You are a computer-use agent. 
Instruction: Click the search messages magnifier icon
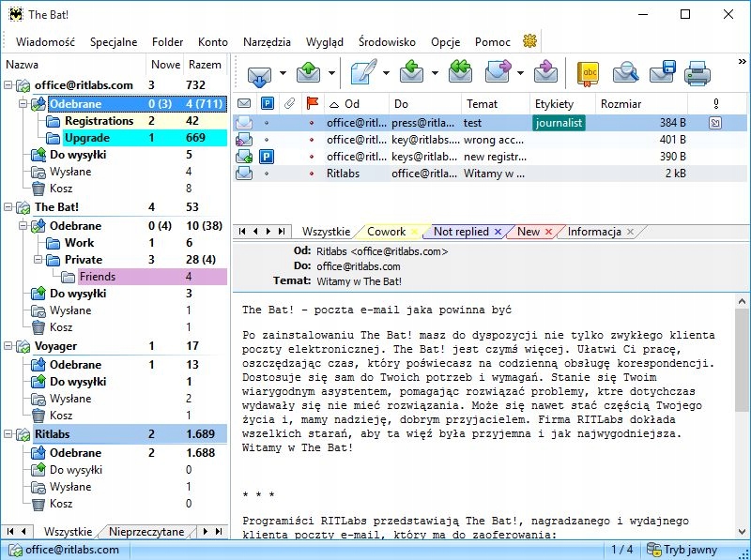pyautogui.click(x=625, y=72)
